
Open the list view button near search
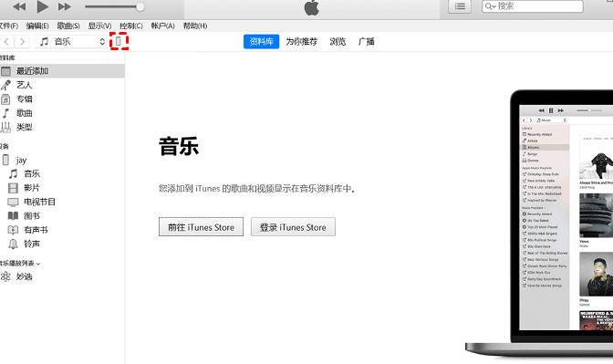460,6
